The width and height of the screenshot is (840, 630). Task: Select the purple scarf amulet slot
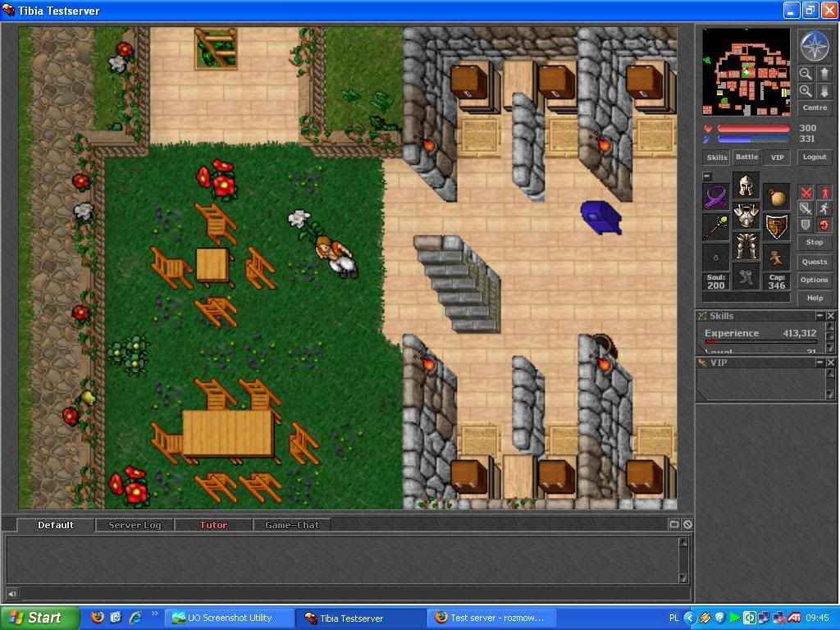coord(716,196)
